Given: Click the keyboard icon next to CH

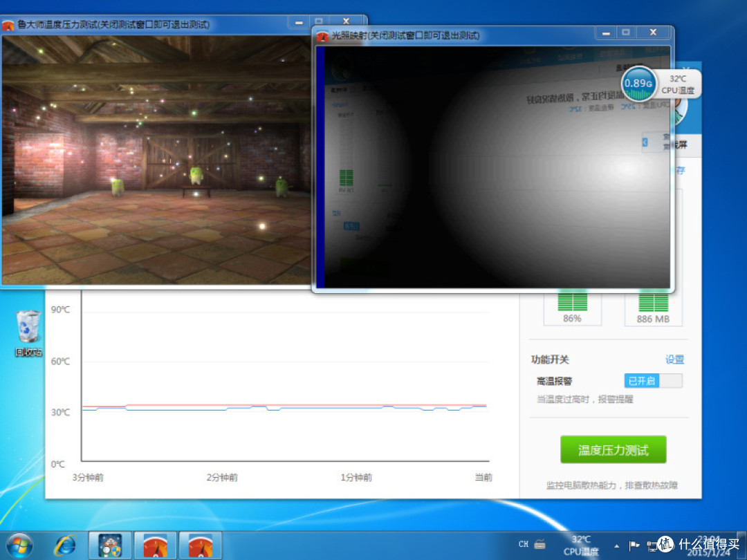Looking at the screenshot, I should tap(539, 544).
